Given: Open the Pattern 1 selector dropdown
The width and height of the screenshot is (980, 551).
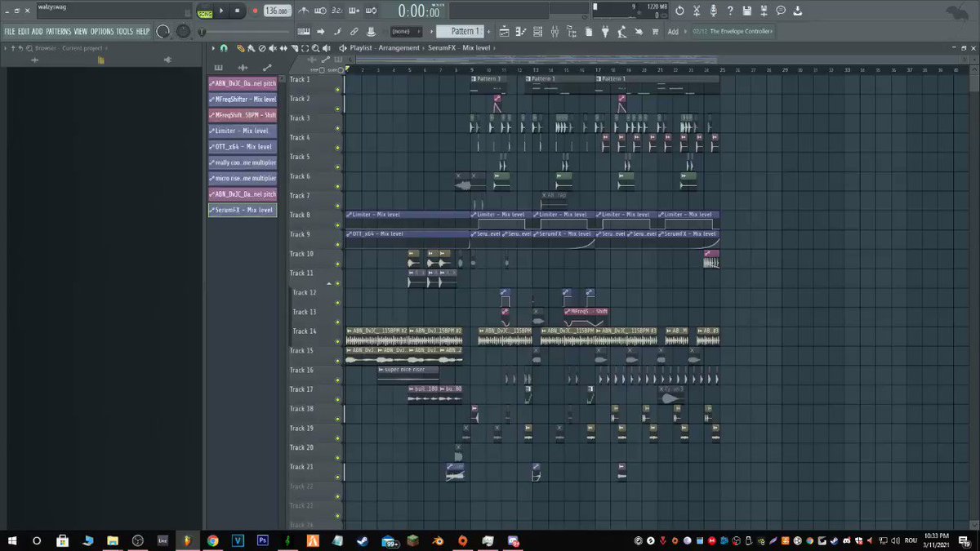Looking at the screenshot, I should tap(464, 31).
